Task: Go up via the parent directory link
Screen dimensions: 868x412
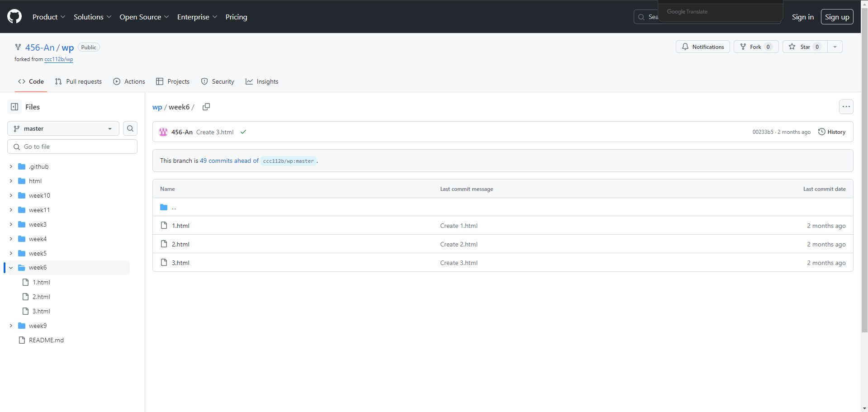Action: coord(174,207)
